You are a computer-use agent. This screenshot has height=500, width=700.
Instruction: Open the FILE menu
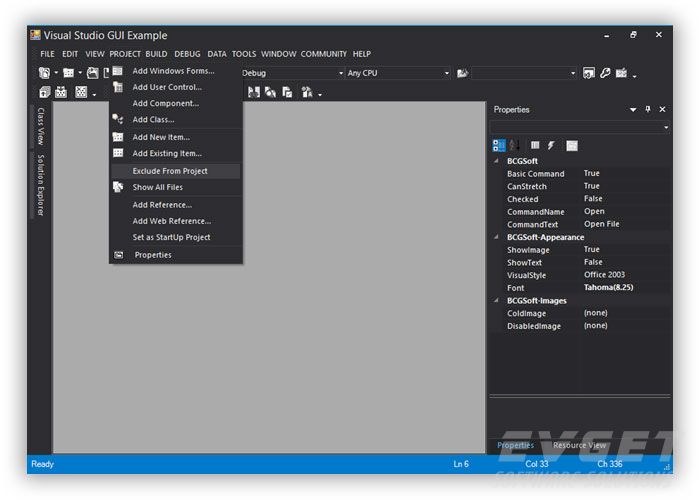click(x=47, y=54)
